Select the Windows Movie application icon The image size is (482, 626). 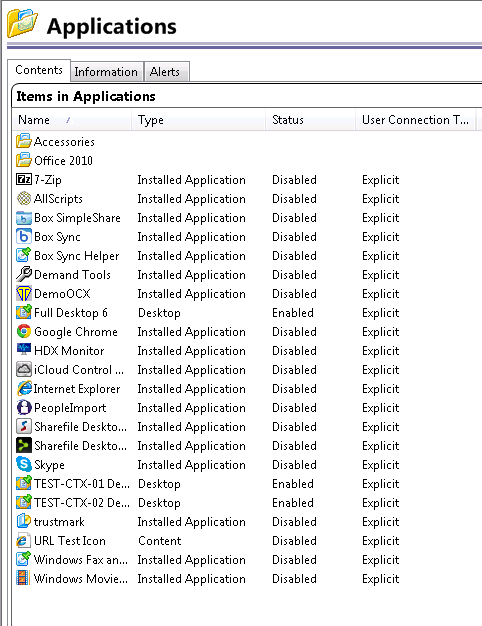pos(24,578)
